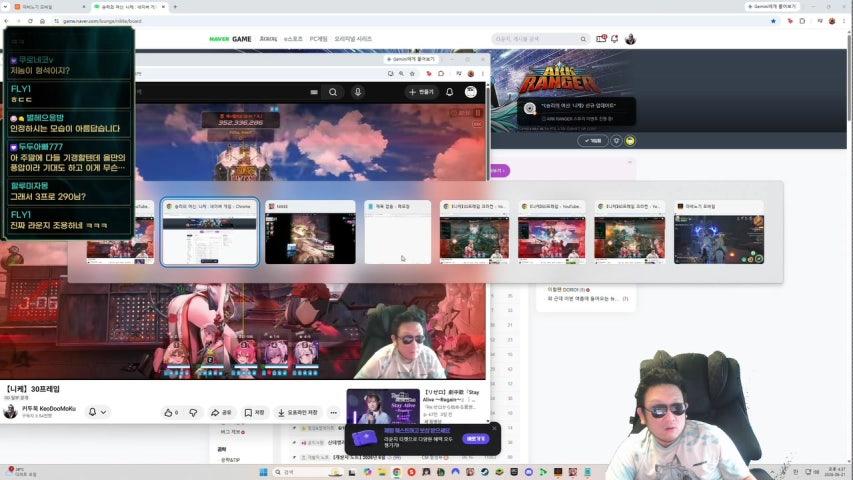Viewport: 853px width, 480px height.
Task: Open the Naver Game profile avatar
Action: click(x=630, y=39)
